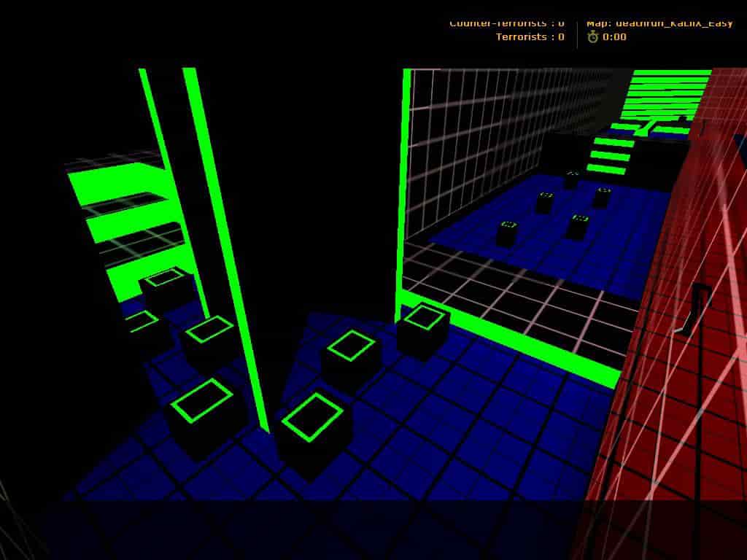Click the Map name text in HUD
The image size is (747, 560).
[659, 23]
